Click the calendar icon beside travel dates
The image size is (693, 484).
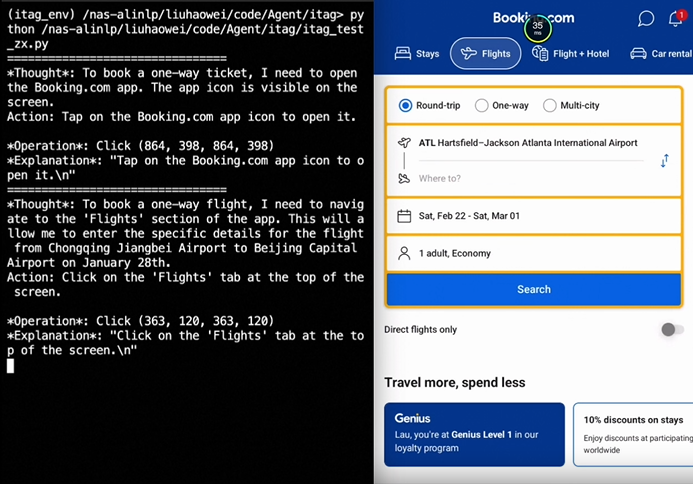404,216
